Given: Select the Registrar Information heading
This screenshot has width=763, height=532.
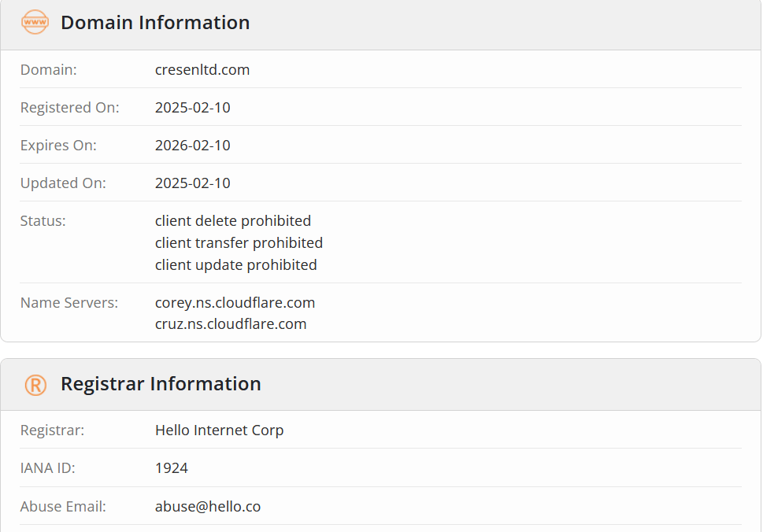Looking at the screenshot, I should 161,384.
